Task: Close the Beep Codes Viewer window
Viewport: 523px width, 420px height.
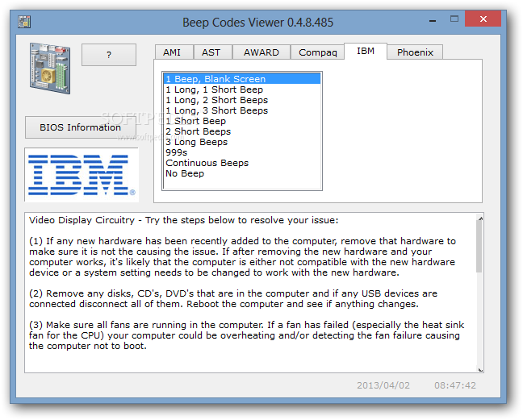Action: (x=483, y=19)
